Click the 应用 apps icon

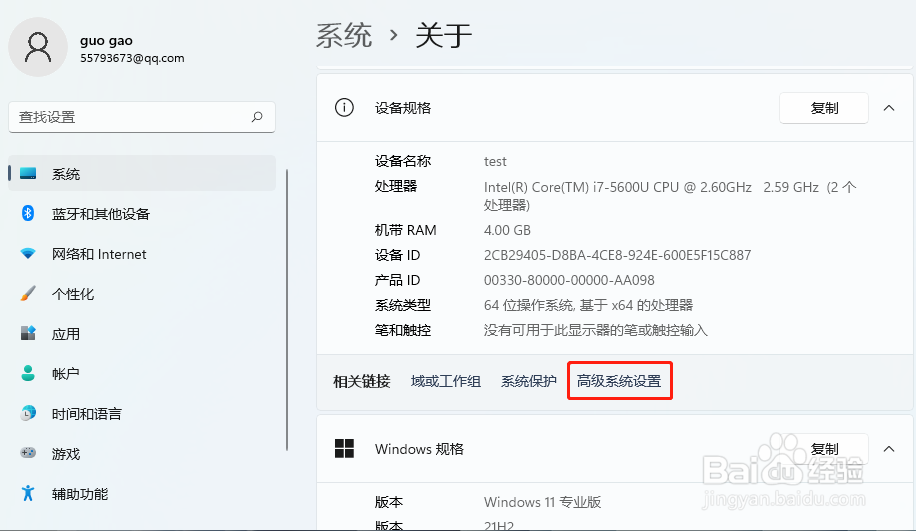click(x=28, y=333)
